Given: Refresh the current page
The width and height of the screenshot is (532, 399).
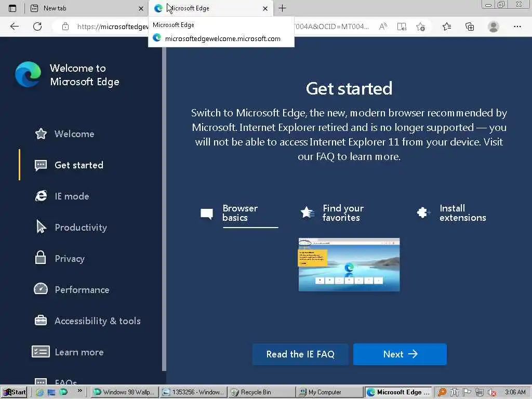Looking at the screenshot, I should click(37, 26).
